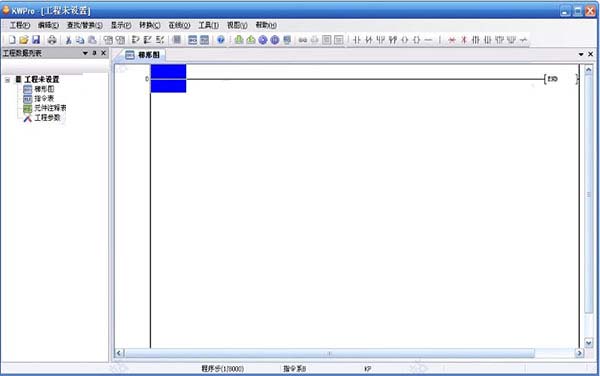Click the vertical scrollbar down arrow
This screenshot has height=376, width=600.
[589, 342]
